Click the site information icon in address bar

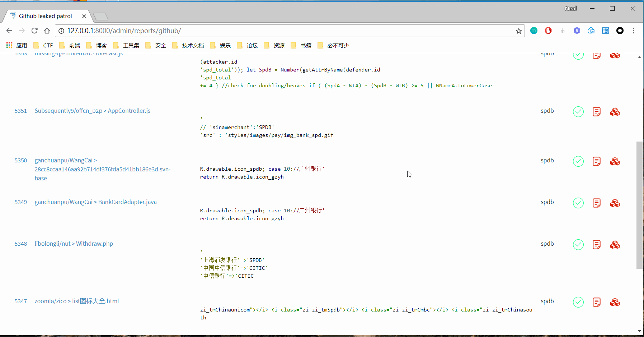tap(61, 31)
